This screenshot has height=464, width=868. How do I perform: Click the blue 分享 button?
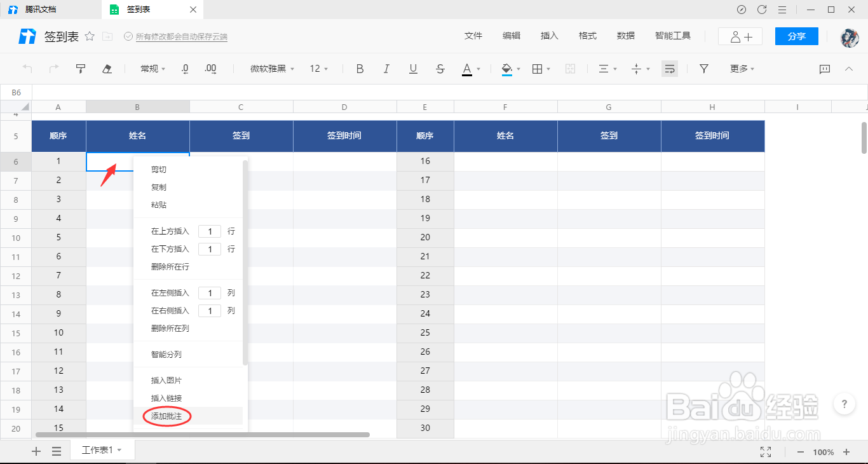coord(797,36)
